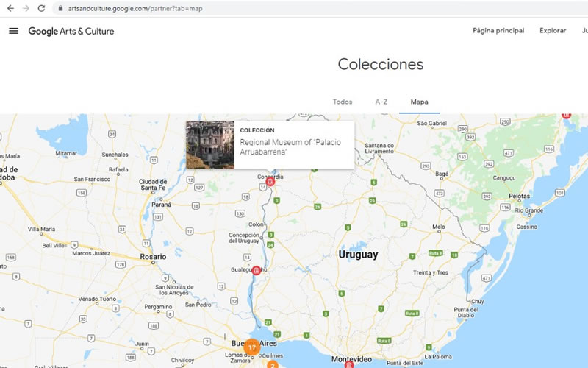The width and height of the screenshot is (588, 368).
Task: Click the San Pedro label
Action: [198, 305]
